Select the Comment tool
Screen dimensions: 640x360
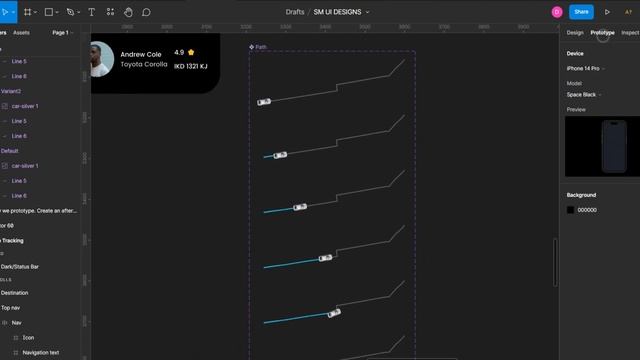(146, 12)
